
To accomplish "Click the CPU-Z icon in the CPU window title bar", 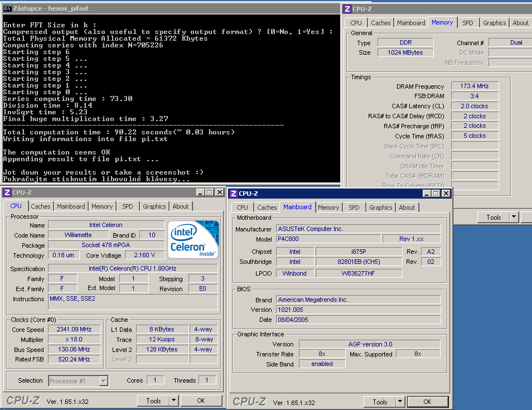I will pos(7,192).
